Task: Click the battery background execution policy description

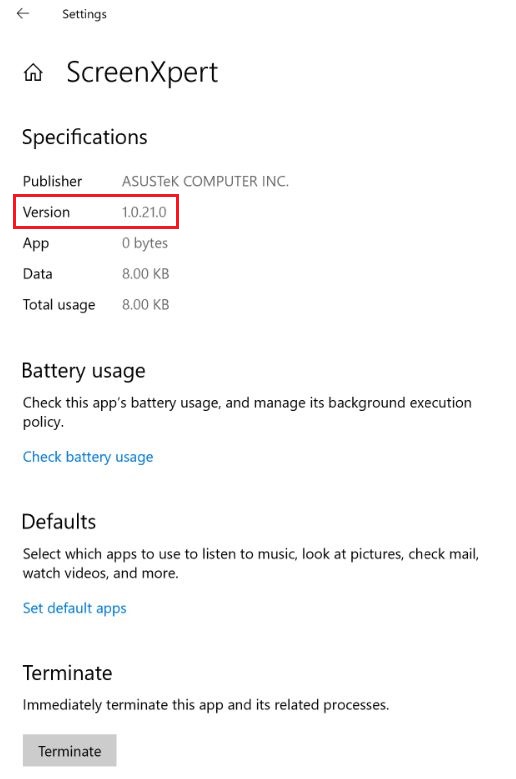Action: point(247,412)
